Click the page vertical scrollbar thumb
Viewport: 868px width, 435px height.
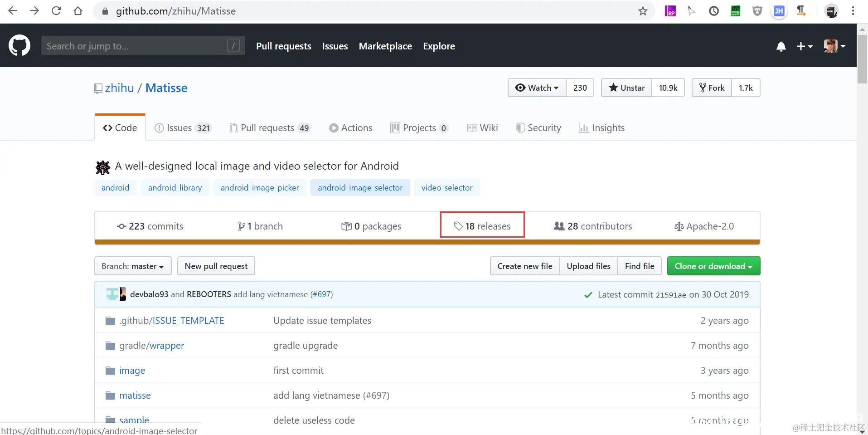tap(862, 59)
